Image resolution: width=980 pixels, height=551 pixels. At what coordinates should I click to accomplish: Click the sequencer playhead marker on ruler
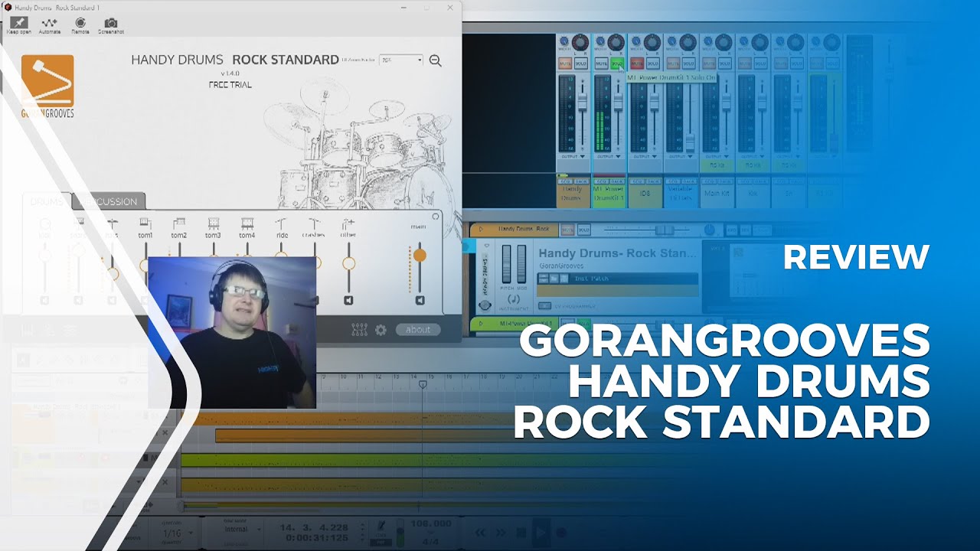422,384
